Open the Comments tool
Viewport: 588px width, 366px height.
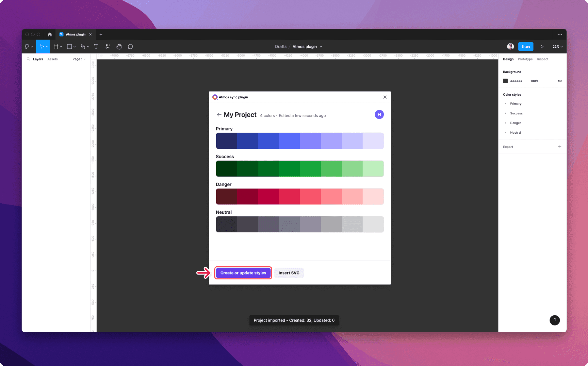[x=130, y=46]
